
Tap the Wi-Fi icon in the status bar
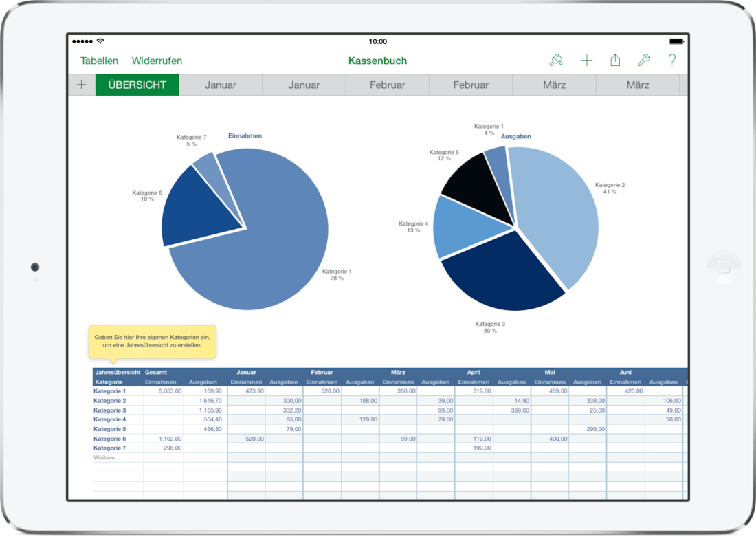(100, 41)
